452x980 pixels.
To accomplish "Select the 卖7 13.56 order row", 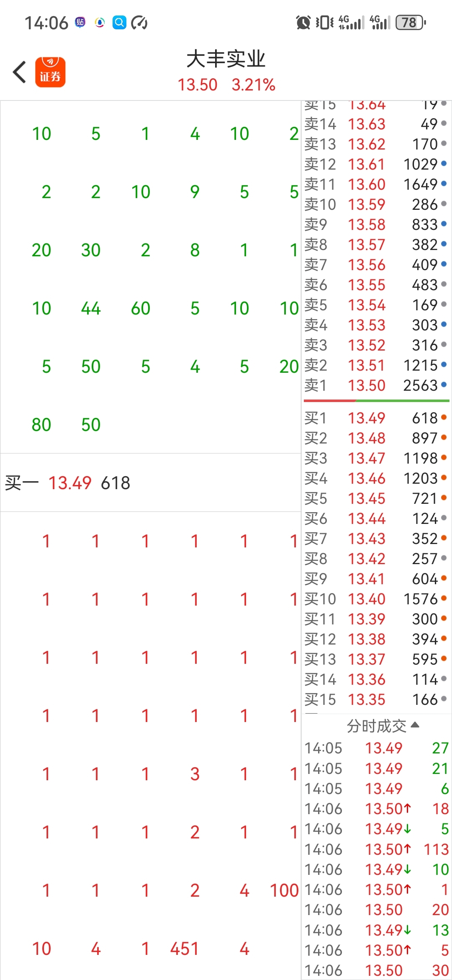I will click(x=376, y=265).
